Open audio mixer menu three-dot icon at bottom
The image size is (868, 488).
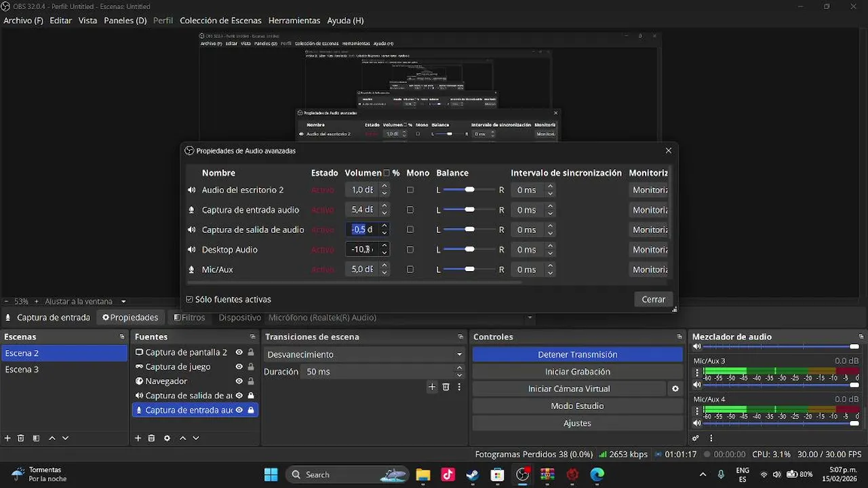pos(711,439)
